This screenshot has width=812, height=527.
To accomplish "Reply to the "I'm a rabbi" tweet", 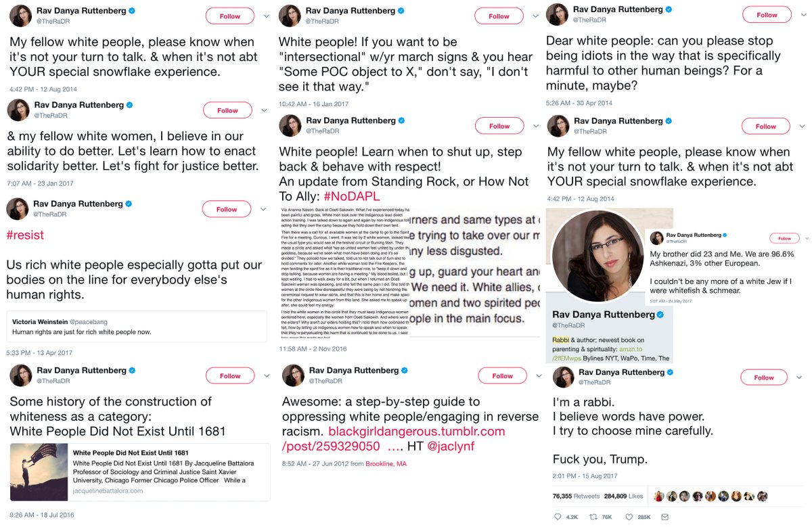I will click(557, 518).
